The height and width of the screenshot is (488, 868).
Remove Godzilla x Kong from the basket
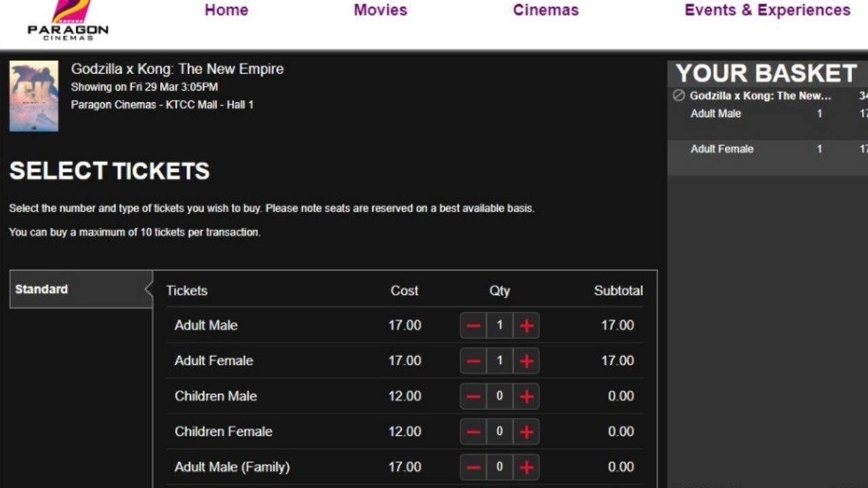click(x=678, y=96)
